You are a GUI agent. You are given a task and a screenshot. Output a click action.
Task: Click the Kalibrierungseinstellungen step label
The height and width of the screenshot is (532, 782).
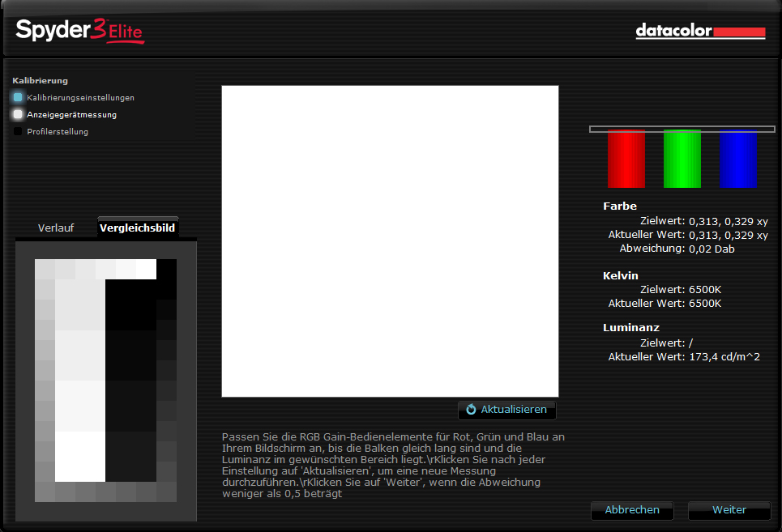click(80, 97)
